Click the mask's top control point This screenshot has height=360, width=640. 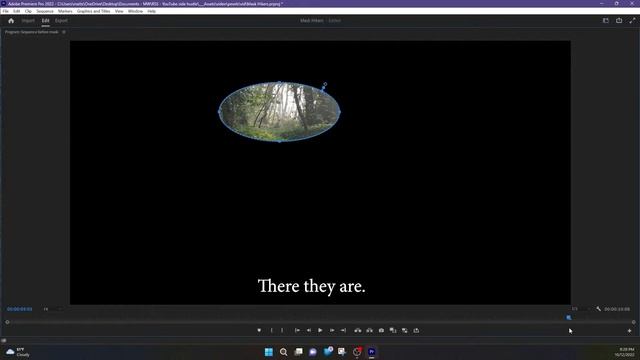(x=280, y=82)
